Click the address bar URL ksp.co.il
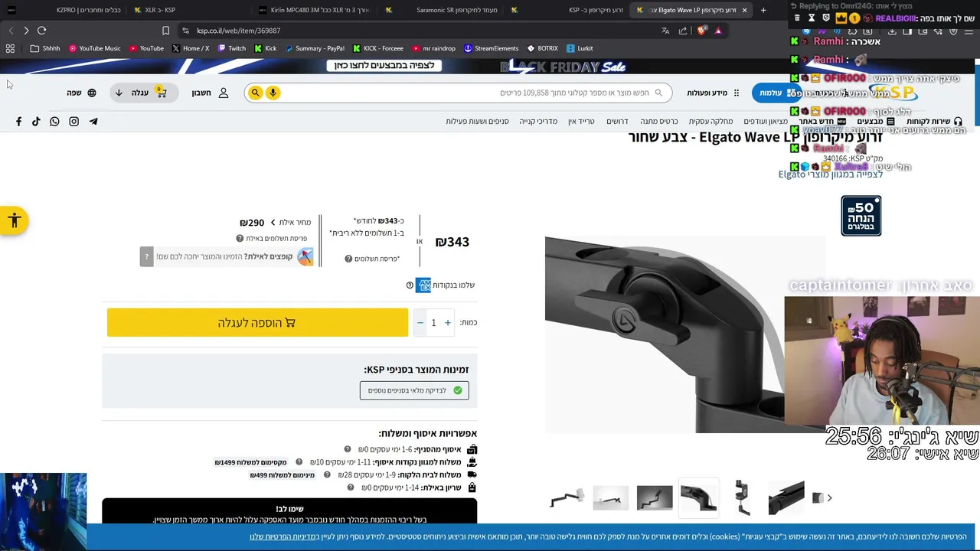980x551 pixels. (238, 31)
